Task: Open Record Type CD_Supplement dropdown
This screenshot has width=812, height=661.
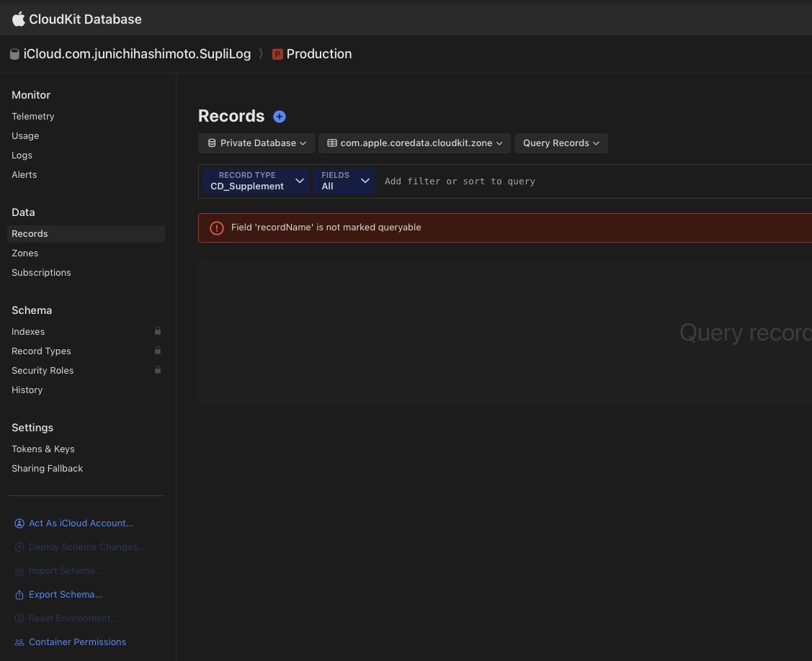Action: pos(256,181)
